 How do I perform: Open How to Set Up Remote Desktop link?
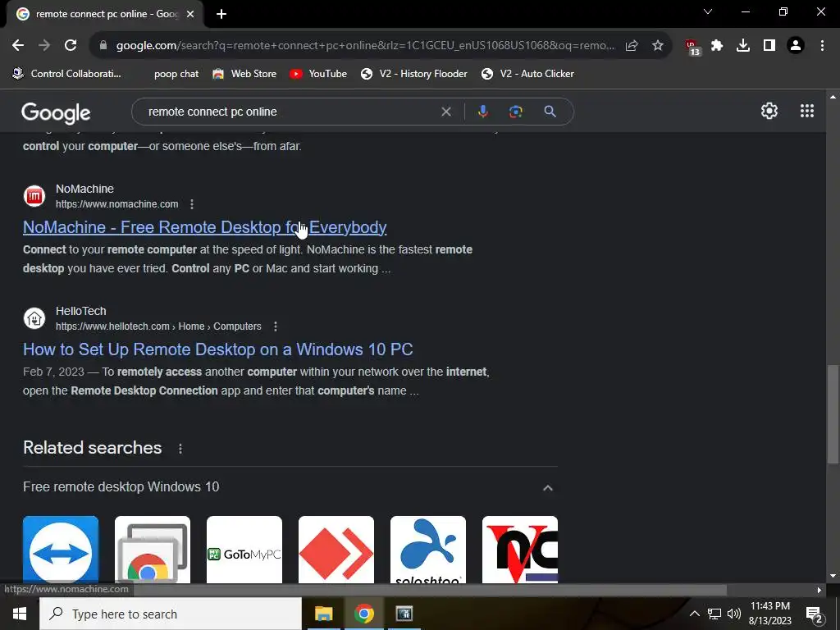[218, 349]
